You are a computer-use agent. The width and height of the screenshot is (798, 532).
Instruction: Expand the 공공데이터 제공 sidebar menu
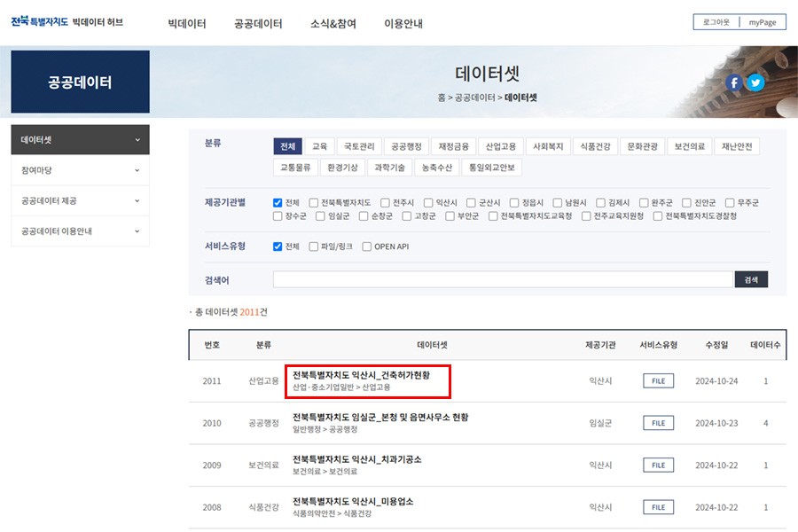pos(80,200)
